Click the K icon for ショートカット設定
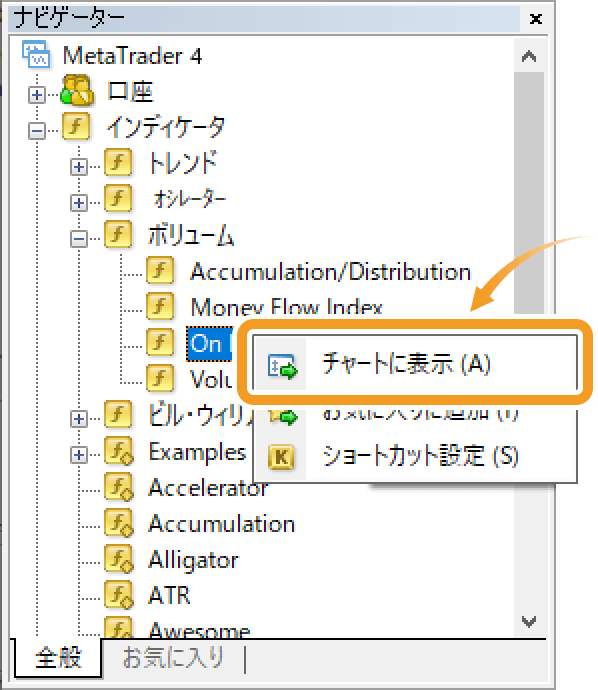 281,457
